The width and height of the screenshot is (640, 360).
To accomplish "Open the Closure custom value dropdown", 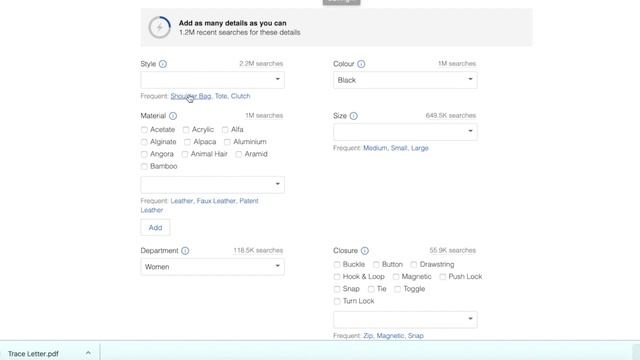I will click(x=405, y=319).
